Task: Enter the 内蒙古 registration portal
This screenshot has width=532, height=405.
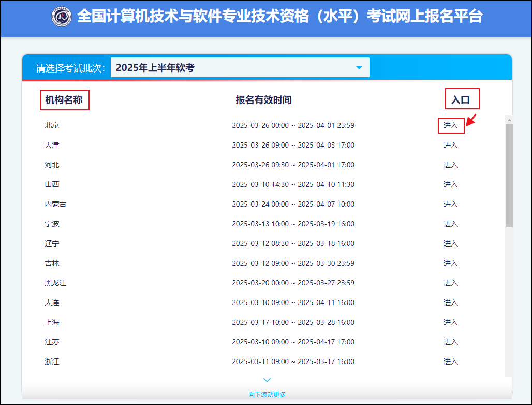Action: [451, 204]
